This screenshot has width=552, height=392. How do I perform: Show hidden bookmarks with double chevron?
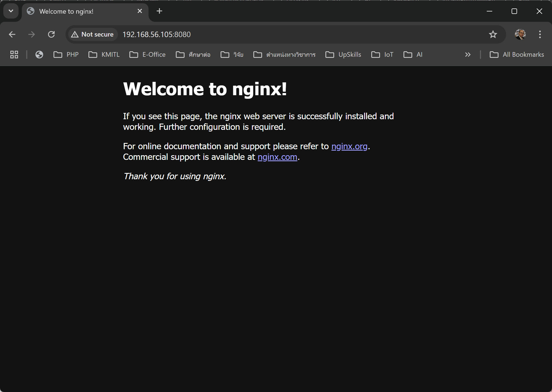tap(468, 55)
